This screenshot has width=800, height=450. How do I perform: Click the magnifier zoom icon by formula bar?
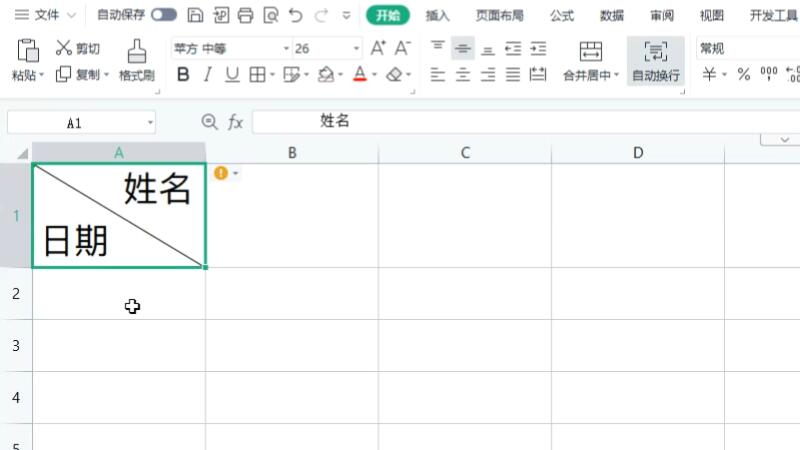[x=209, y=122]
